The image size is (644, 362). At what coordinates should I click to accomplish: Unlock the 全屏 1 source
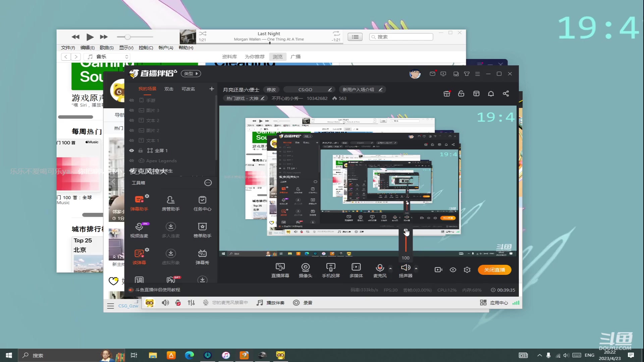click(x=141, y=150)
